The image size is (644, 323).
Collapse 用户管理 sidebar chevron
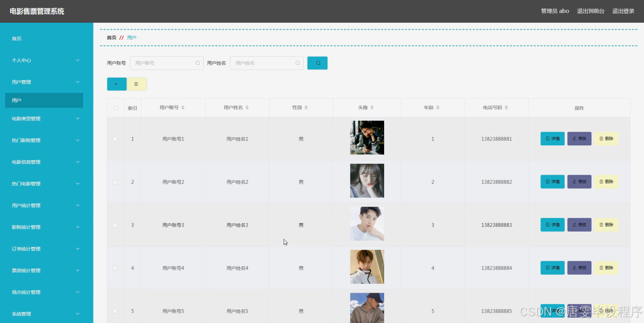(78, 82)
